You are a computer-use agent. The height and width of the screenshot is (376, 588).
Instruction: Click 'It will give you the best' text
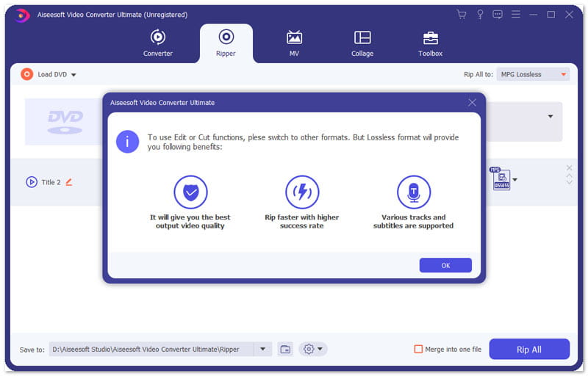pyautogui.click(x=190, y=217)
